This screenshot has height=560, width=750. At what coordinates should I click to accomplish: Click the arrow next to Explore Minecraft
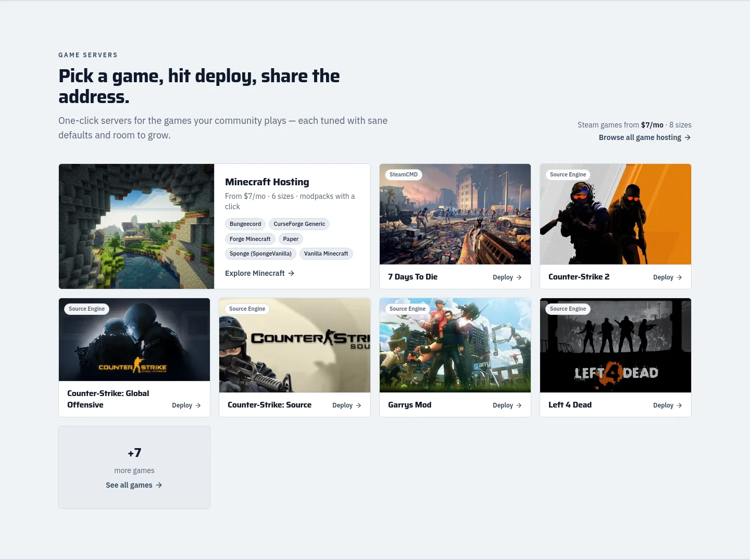point(291,273)
